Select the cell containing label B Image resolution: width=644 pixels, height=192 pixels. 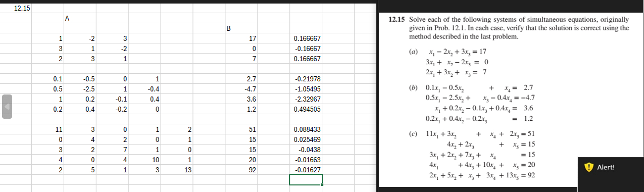[241, 28]
